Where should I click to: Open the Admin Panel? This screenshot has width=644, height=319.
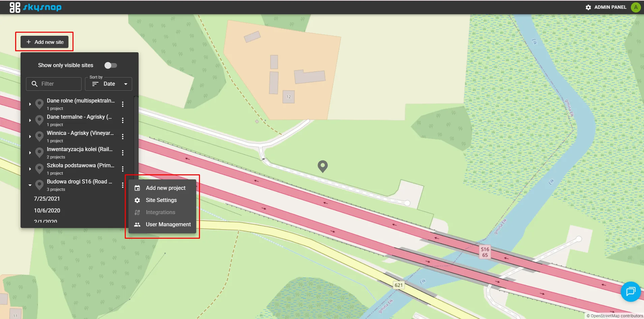606,7
